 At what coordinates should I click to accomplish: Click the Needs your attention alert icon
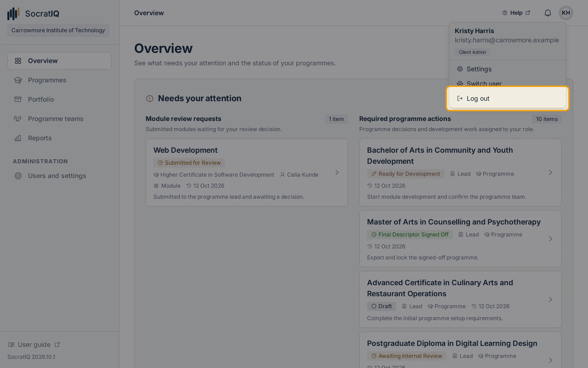click(150, 98)
